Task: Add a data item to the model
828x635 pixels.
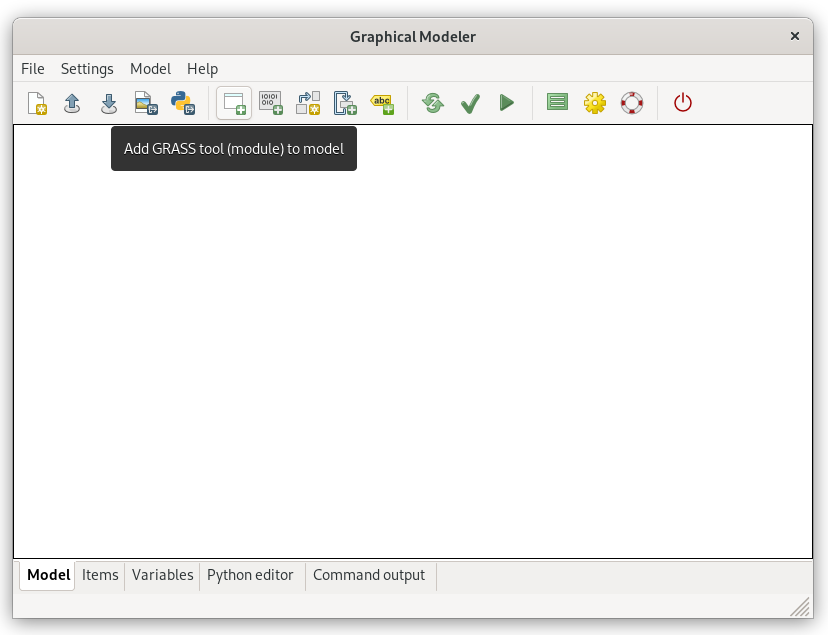Action: click(271, 103)
